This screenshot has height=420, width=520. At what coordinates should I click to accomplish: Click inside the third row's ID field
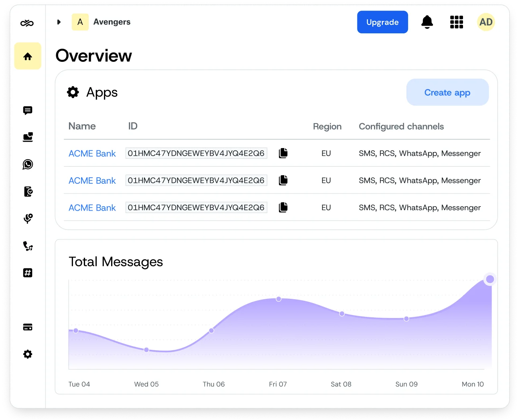click(196, 207)
